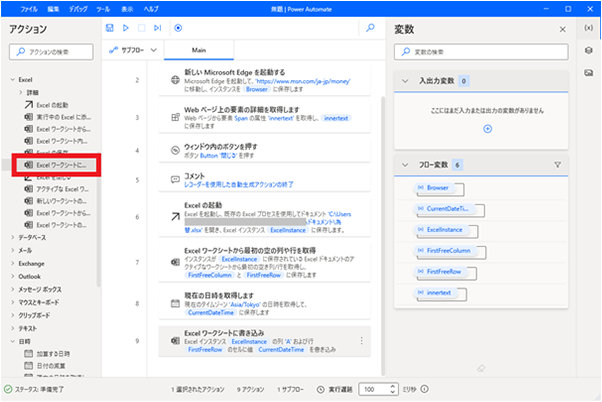Viewport: 602px width, 402px height.
Task: Select step 8 現在の日時を取得します
Action: (x=265, y=304)
